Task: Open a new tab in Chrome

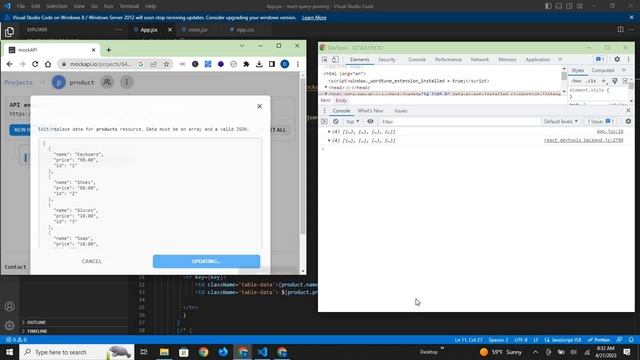Action: [x=109, y=50]
